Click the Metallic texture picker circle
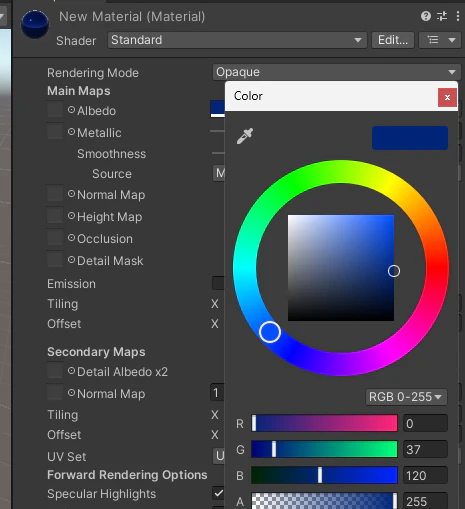465x509 pixels. [71, 132]
